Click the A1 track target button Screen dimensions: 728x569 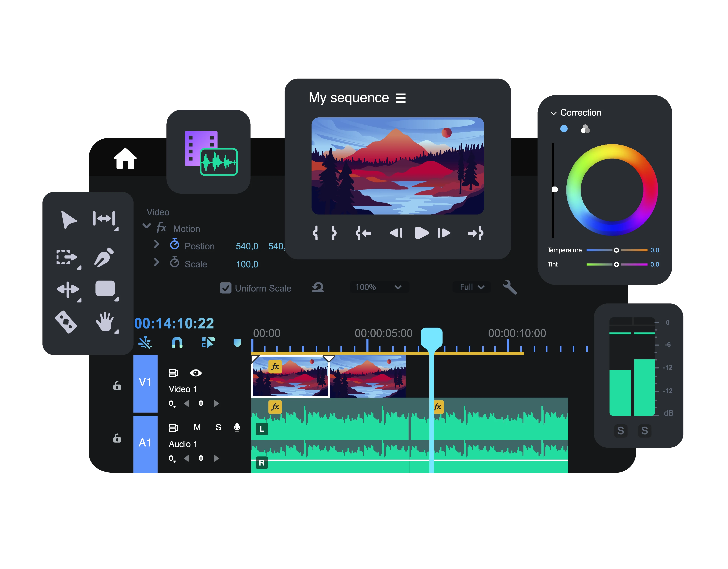pos(145,444)
